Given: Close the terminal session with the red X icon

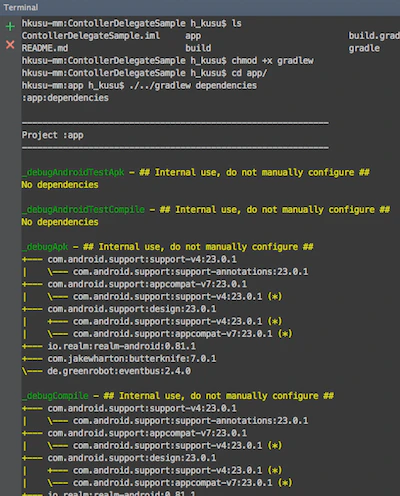Looking at the screenshot, I should (x=10, y=44).
